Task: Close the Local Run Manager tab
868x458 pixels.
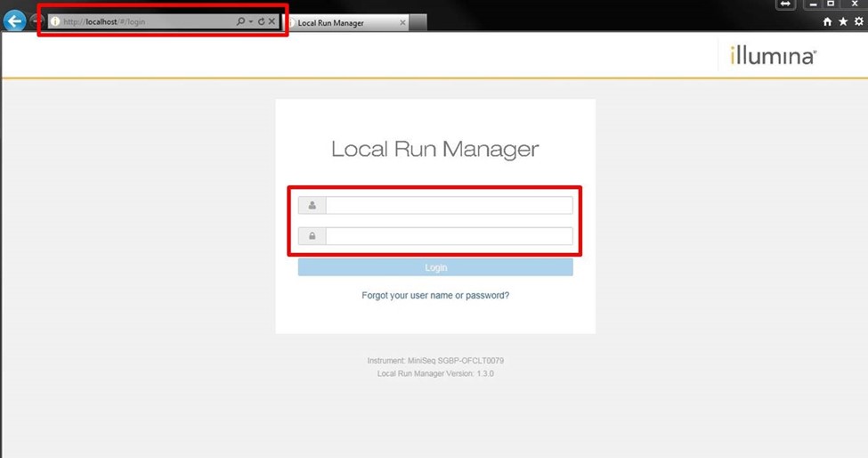Action: tap(402, 22)
